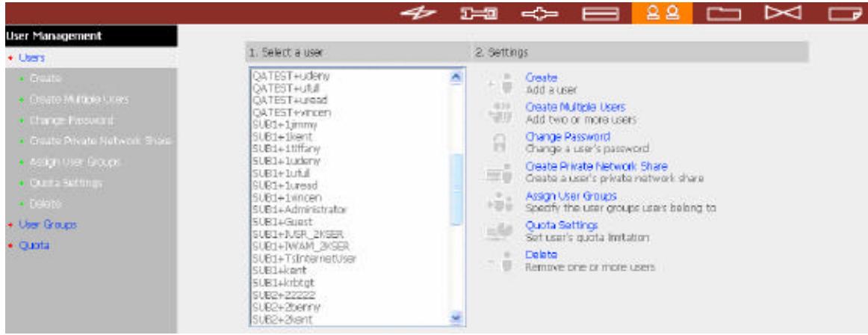
Task: Select user SUB1+1udeny in the list
Action: coord(286,161)
